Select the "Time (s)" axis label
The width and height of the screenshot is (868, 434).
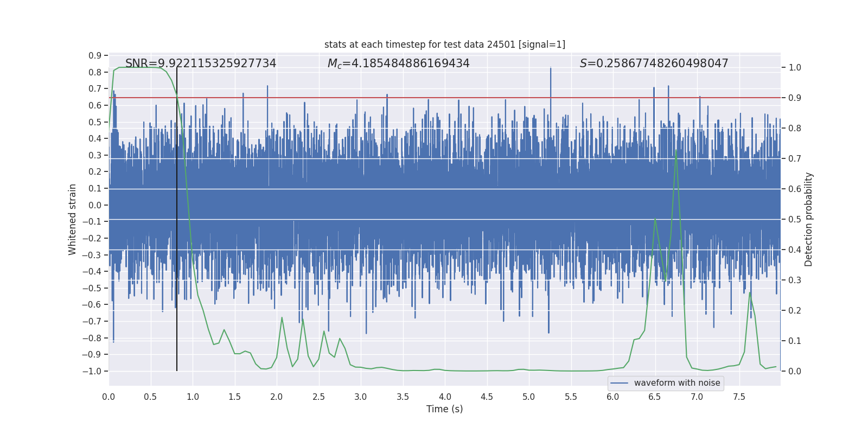click(445, 409)
